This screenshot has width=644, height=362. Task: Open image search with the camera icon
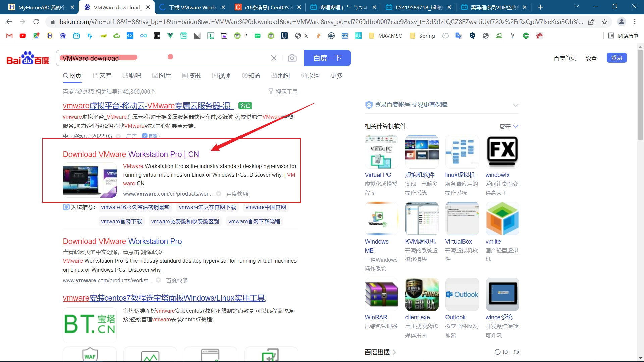click(x=292, y=58)
